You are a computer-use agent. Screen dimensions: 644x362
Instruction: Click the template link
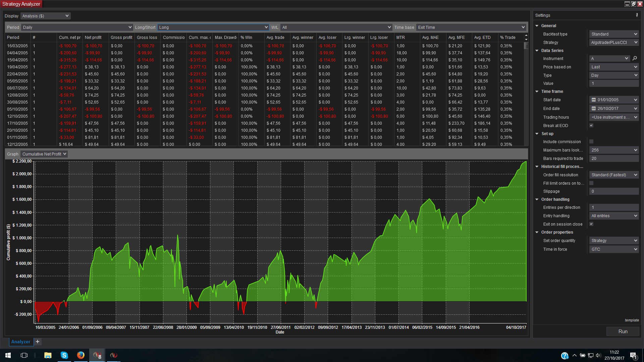[x=632, y=320]
